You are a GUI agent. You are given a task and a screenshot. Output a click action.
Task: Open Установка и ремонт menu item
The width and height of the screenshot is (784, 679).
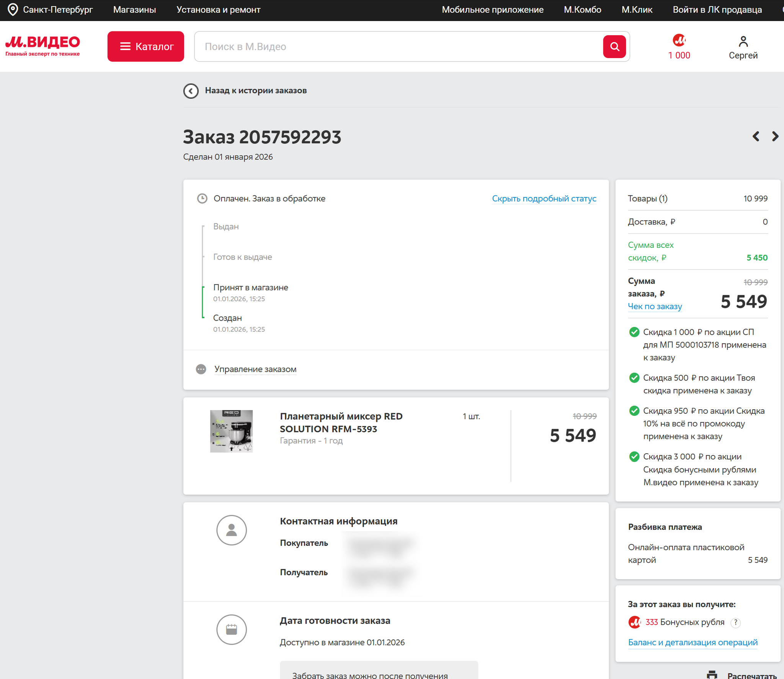pyautogui.click(x=218, y=10)
